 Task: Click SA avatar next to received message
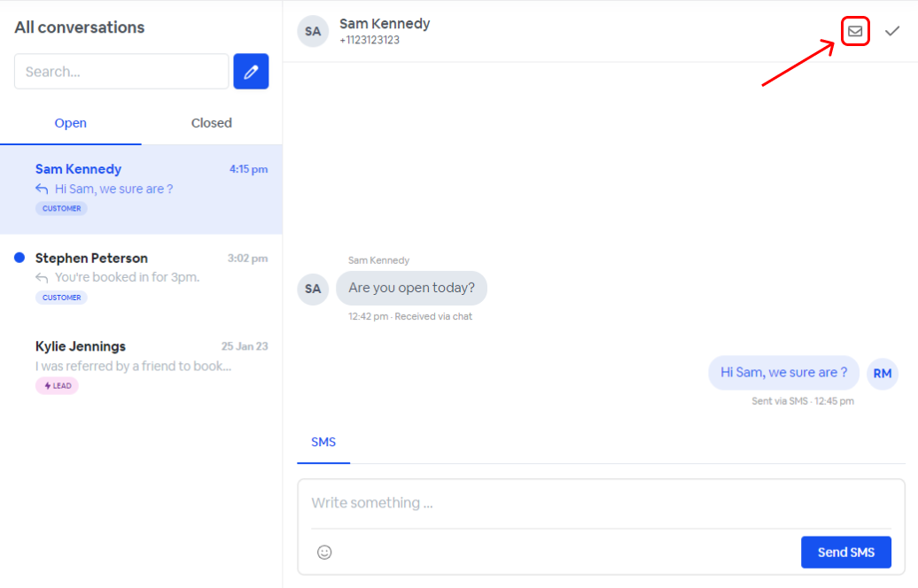313,289
